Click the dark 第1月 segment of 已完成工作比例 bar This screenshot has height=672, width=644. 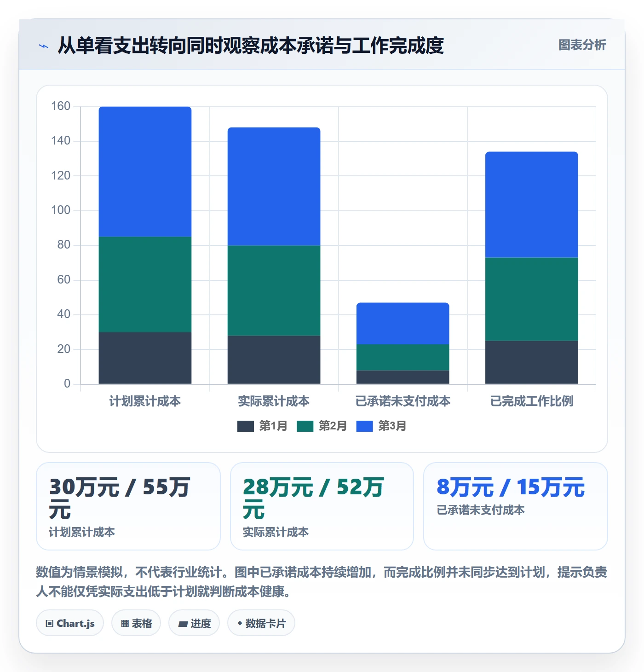(532, 362)
